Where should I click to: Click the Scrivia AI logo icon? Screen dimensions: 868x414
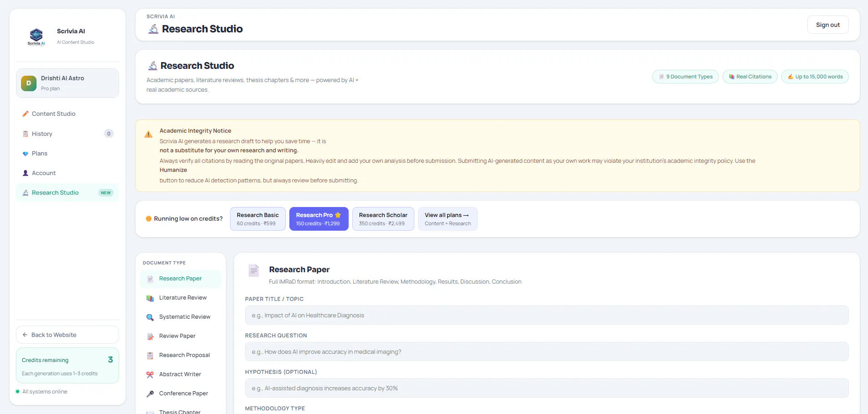coord(36,37)
